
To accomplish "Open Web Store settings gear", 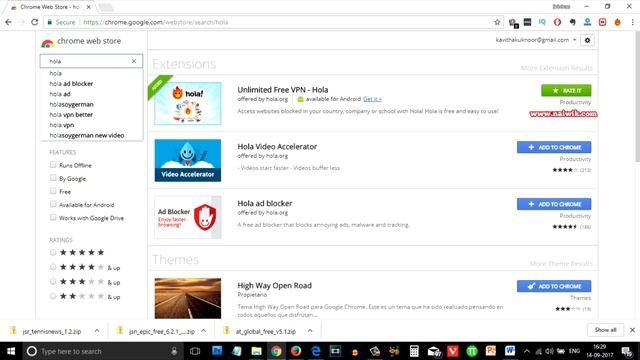I will pyautogui.click(x=587, y=40).
